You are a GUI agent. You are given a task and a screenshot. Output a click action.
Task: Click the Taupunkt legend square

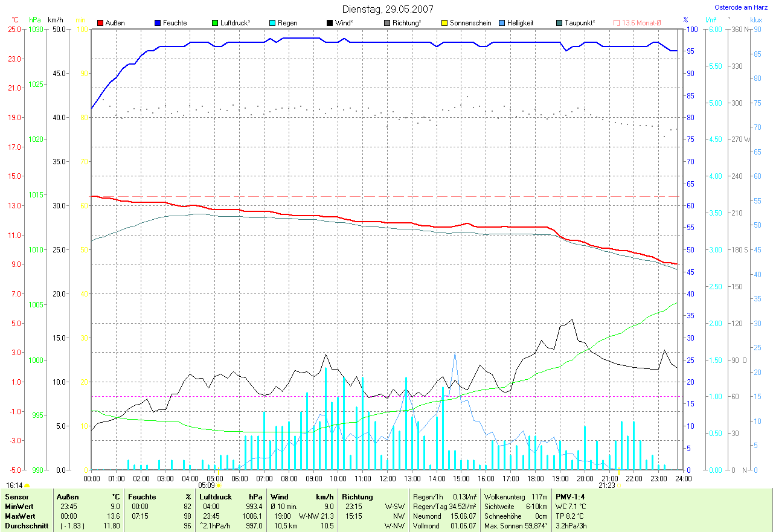coord(559,23)
